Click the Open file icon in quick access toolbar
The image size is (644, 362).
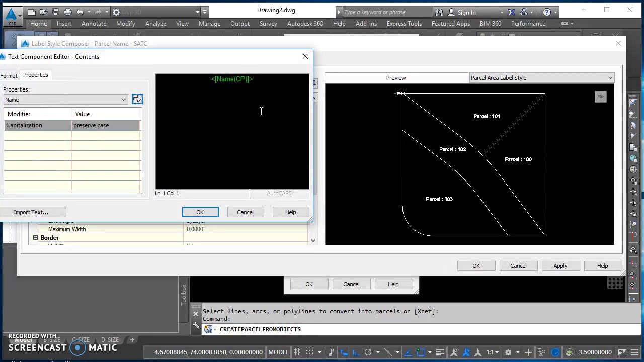point(44,12)
